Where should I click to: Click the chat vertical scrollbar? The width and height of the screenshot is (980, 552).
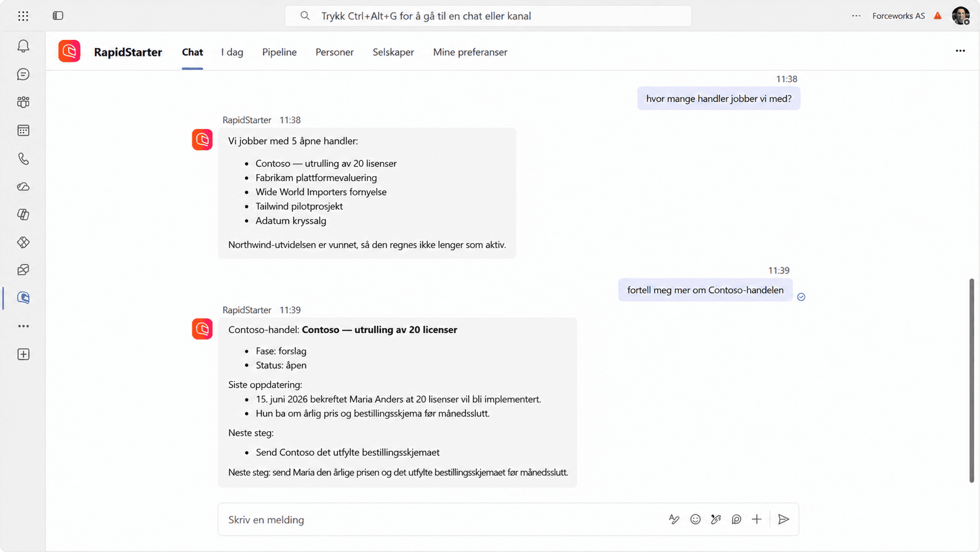click(971, 380)
